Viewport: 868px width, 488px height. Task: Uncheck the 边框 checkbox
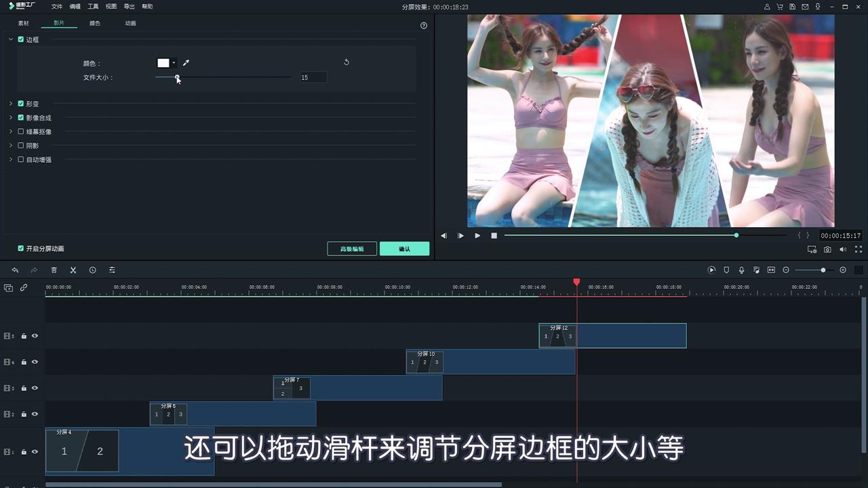click(x=20, y=39)
